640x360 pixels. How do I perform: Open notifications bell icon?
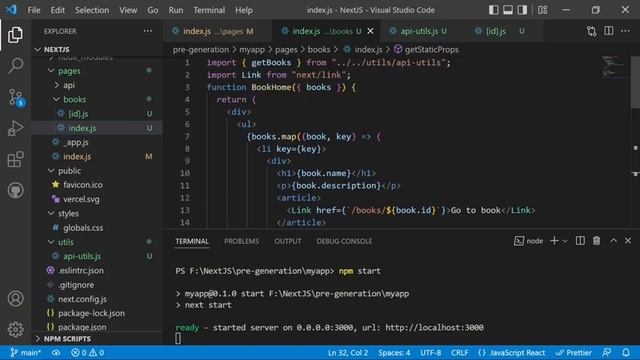coord(626,353)
